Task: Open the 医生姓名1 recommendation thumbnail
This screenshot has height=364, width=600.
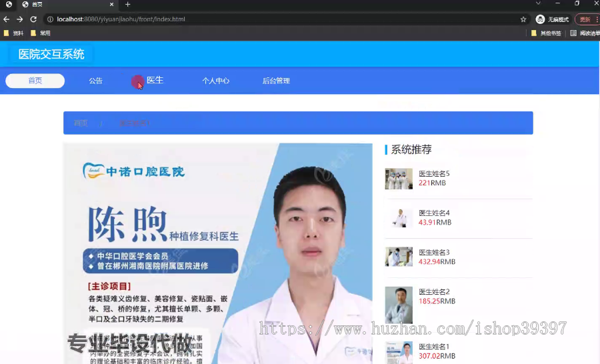Action: click(399, 353)
